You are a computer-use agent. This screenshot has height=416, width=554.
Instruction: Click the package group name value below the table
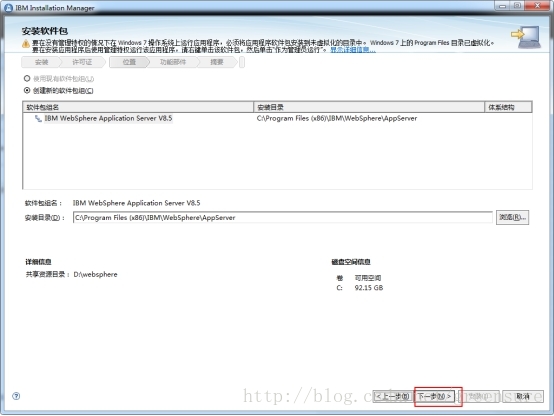click(x=136, y=203)
